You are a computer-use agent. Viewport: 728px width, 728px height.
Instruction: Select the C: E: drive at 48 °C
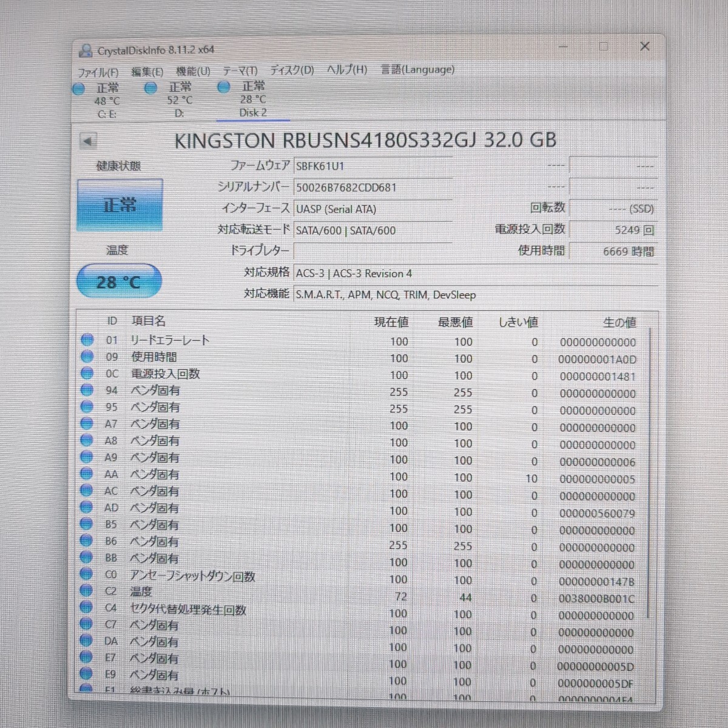107,101
